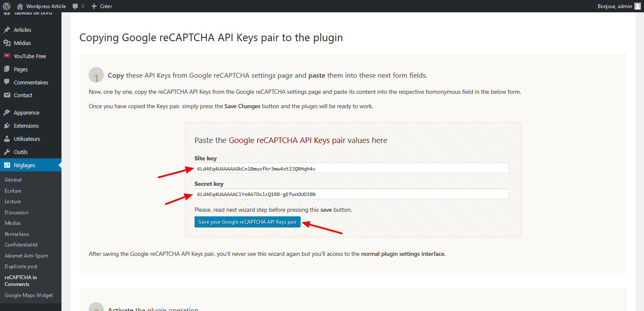
Task: Click the Commentaires bubble icon in sidebar
Action: click(x=7, y=82)
